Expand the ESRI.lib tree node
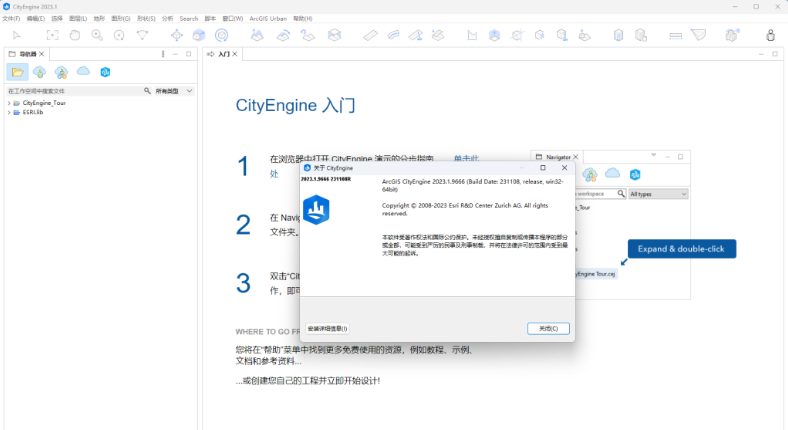Screen dimensions: 788x430 tap(9, 112)
